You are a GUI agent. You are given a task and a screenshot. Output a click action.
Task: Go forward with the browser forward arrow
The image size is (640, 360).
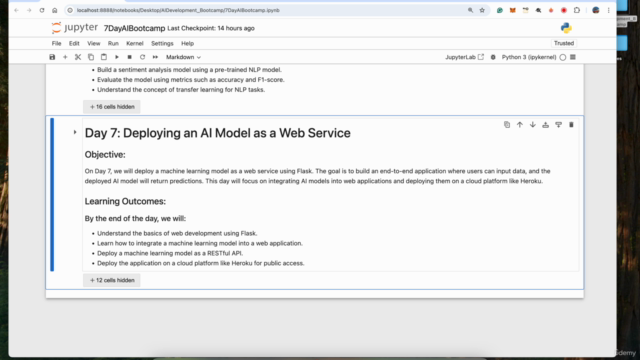point(29,10)
